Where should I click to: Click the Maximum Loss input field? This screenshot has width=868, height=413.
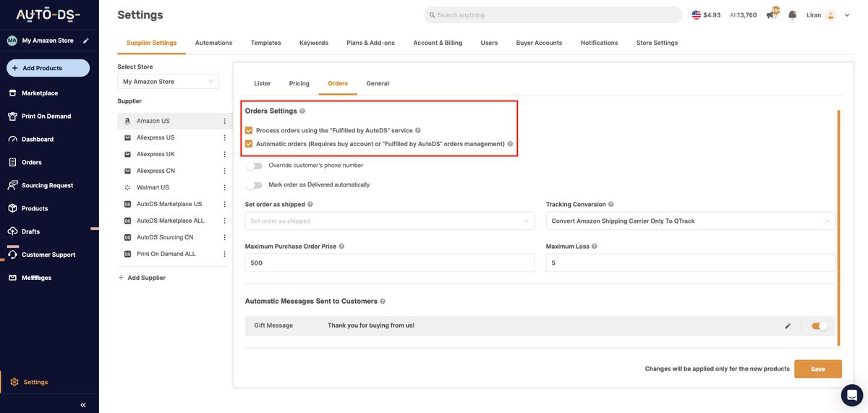click(x=691, y=263)
